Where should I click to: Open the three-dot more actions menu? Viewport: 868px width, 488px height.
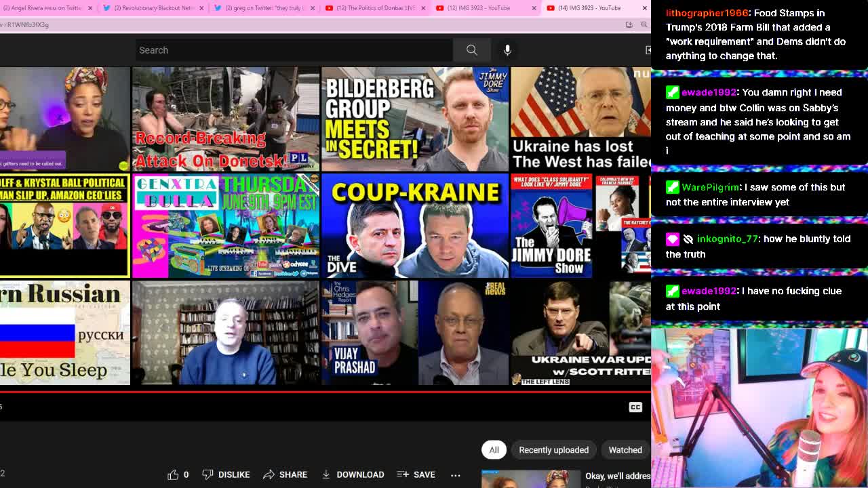[455, 475]
